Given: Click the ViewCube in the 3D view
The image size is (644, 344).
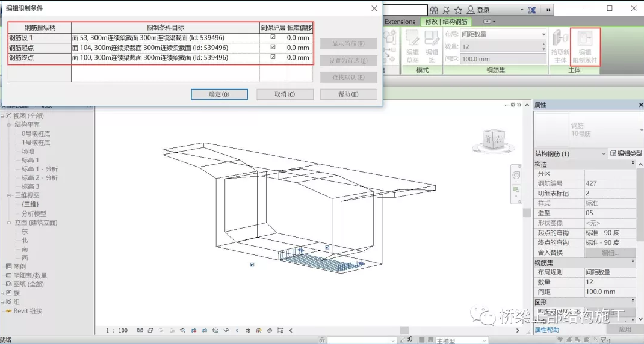Looking at the screenshot, I should (494, 141).
